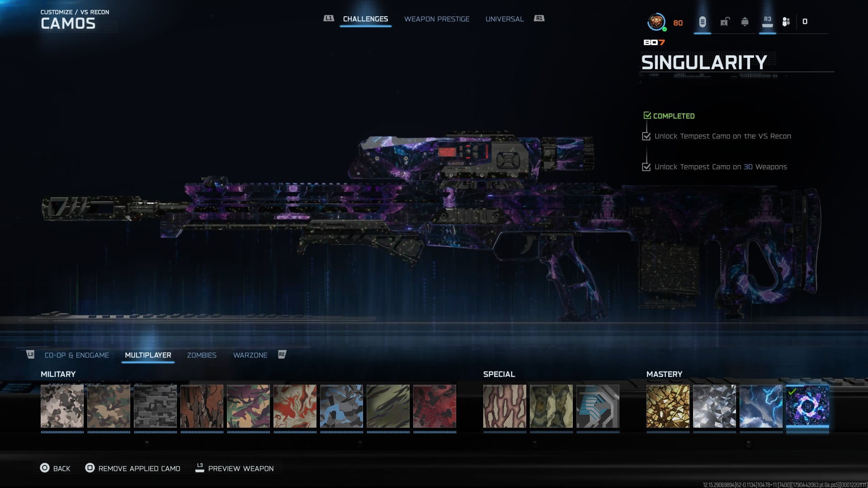Click the L3 Preview Weapon icon

199,468
